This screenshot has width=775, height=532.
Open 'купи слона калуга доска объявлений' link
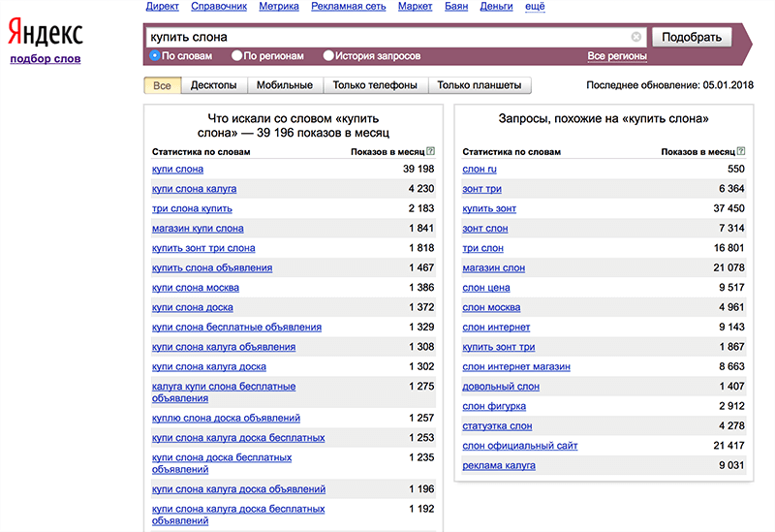238,489
